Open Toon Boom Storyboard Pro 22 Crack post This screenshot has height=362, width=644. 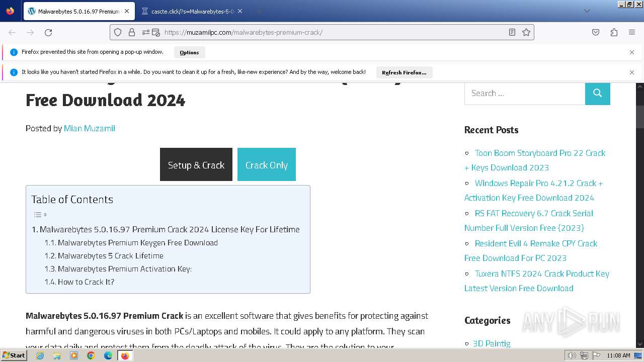tap(535, 160)
